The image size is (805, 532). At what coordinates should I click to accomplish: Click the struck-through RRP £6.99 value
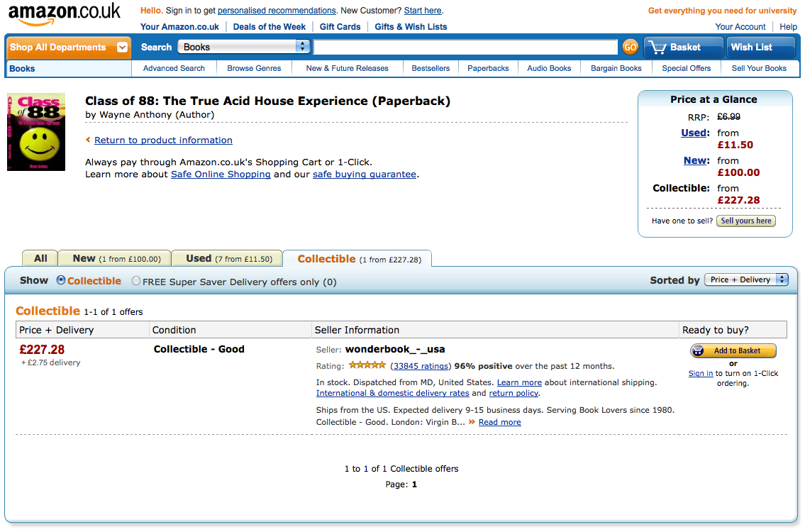coord(728,117)
